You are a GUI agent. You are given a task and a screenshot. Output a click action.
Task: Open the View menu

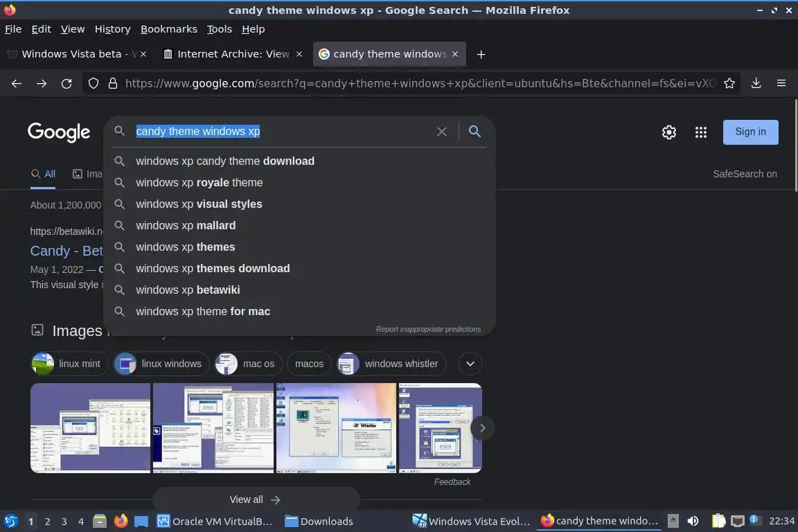click(x=73, y=29)
